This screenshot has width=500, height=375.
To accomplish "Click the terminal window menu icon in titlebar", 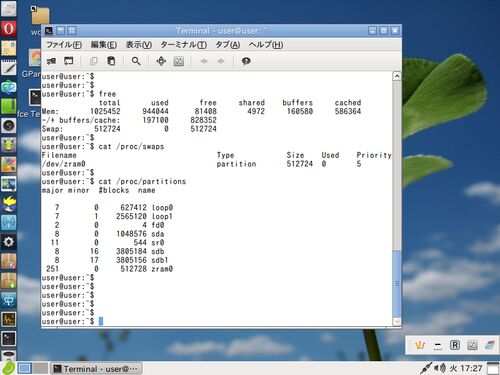I will click(49, 31).
